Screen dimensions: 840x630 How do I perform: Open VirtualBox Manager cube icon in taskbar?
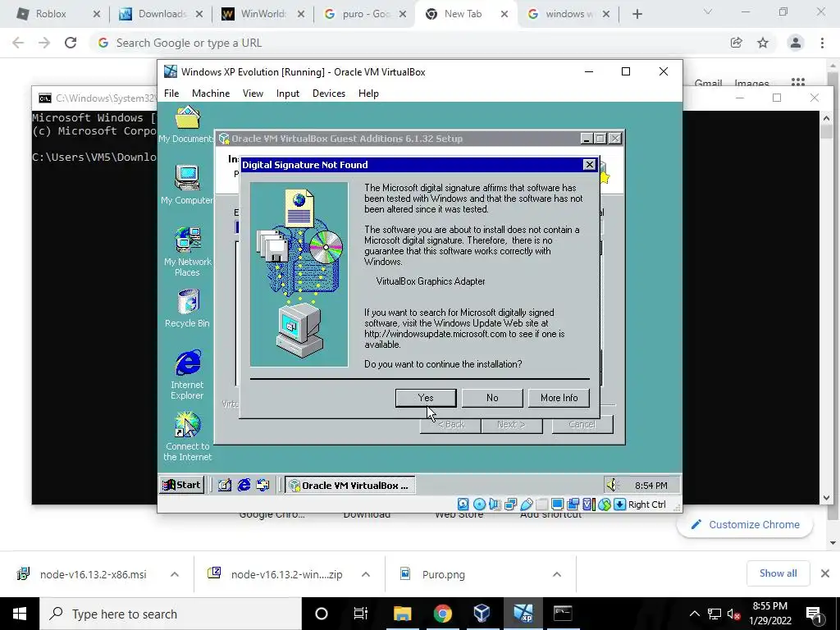tap(482, 614)
